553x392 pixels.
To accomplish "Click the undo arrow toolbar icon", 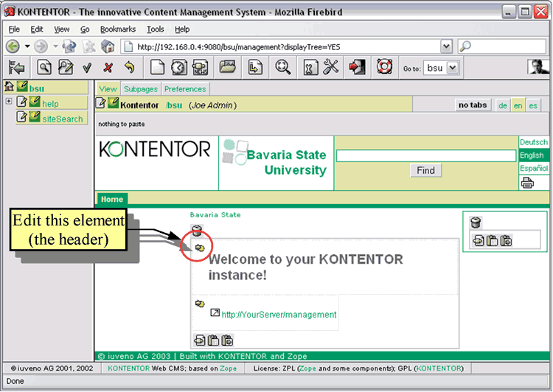I will (x=130, y=68).
